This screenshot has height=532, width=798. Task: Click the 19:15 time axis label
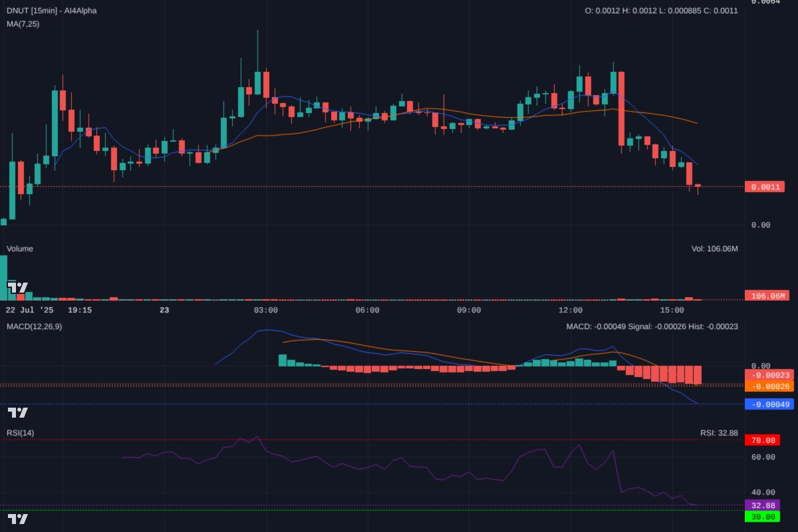pos(80,310)
